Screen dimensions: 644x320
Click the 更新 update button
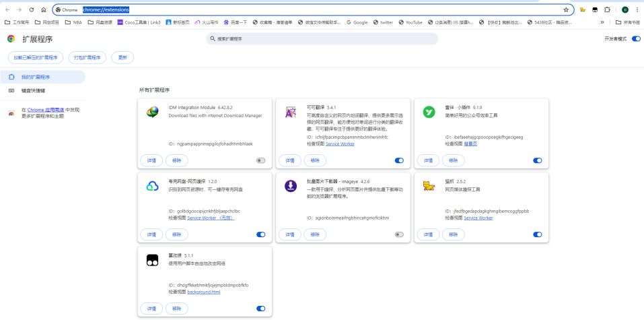122,57
